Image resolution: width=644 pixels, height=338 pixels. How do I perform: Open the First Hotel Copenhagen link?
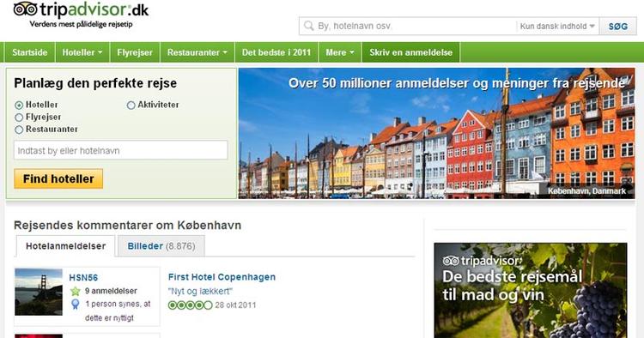(222, 277)
